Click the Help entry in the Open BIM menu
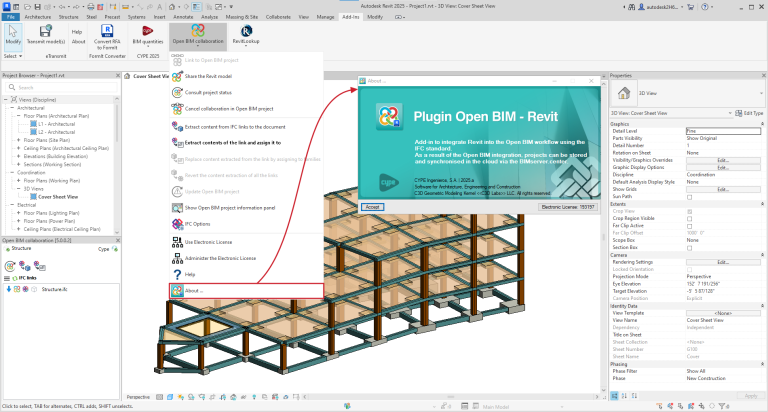The image size is (768, 412). 247,274
